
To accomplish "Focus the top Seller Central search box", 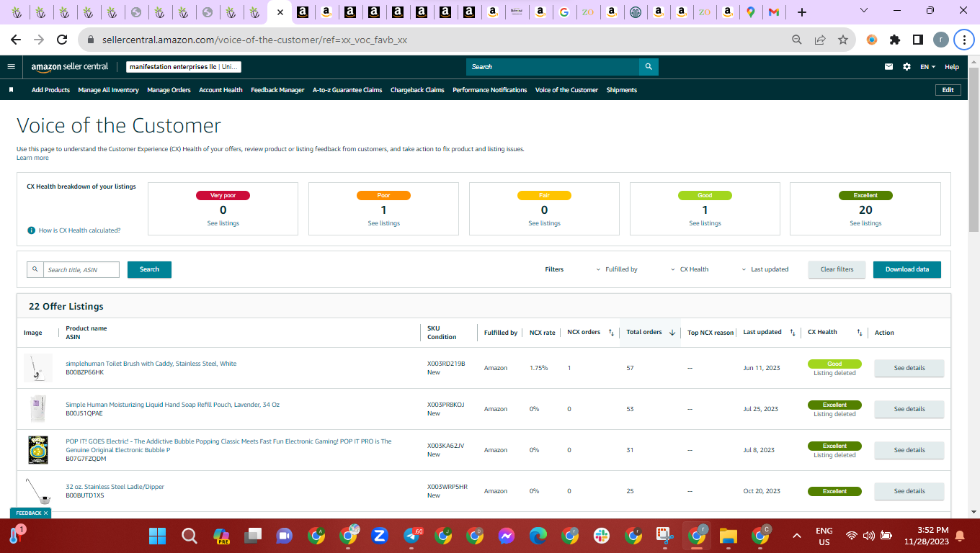I will click(553, 67).
